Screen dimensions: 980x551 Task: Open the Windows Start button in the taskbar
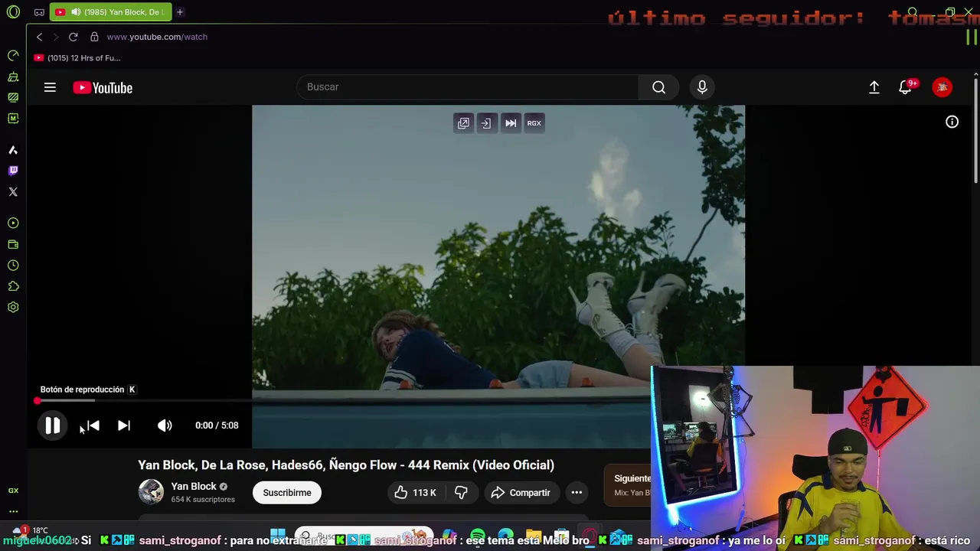[278, 536]
